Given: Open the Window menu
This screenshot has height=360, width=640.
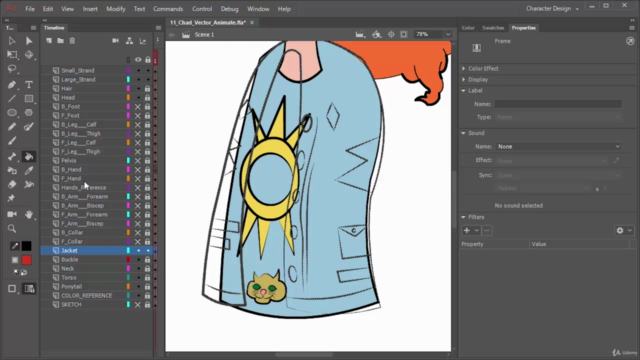Looking at the screenshot, I should pos(258,9).
